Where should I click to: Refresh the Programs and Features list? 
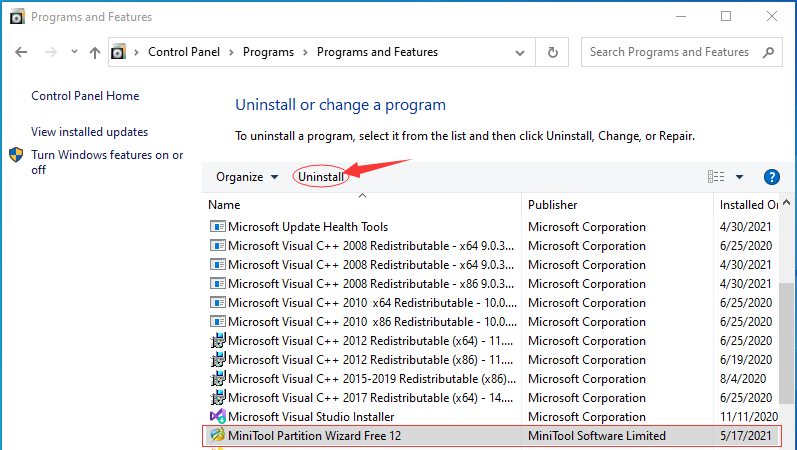553,52
